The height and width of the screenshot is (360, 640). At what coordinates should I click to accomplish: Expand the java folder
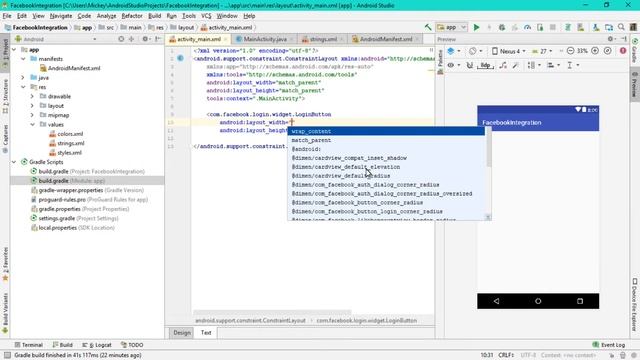(23, 78)
